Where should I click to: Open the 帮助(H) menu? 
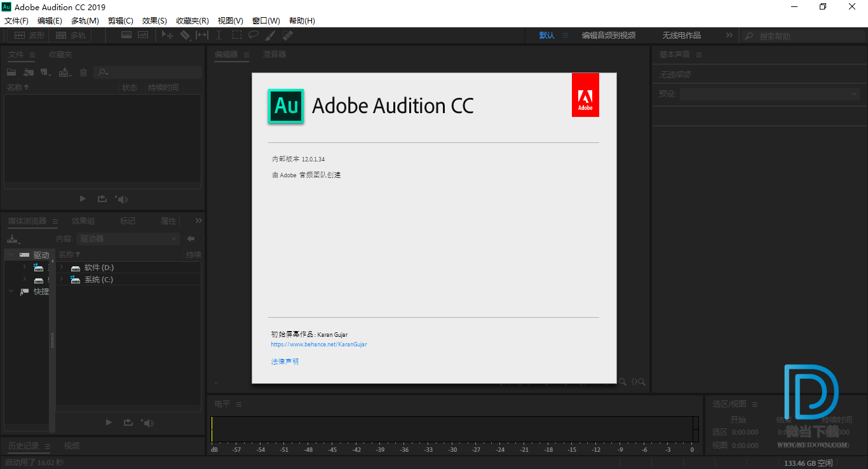coord(302,21)
